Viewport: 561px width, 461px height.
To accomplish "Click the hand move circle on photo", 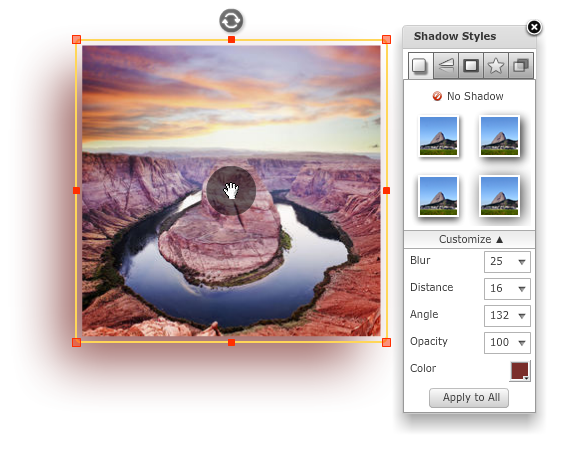I will tap(231, 190).
